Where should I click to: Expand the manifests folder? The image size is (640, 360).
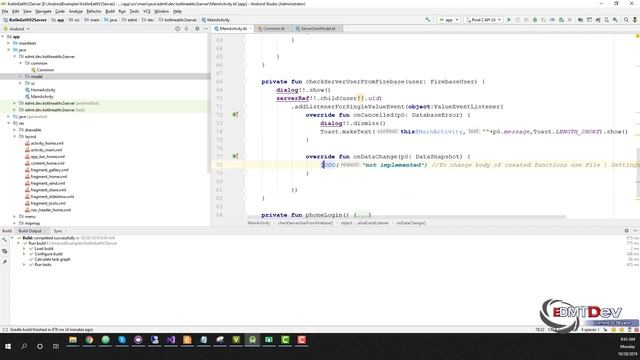pyautogui.click(x=9, y=43)
